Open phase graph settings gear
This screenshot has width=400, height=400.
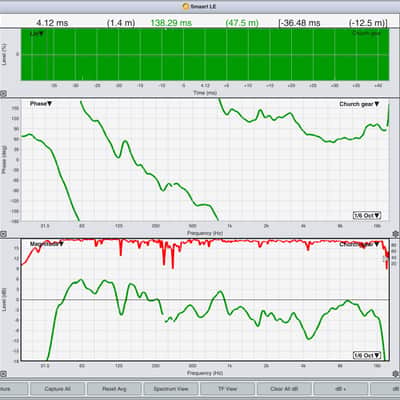396,234
